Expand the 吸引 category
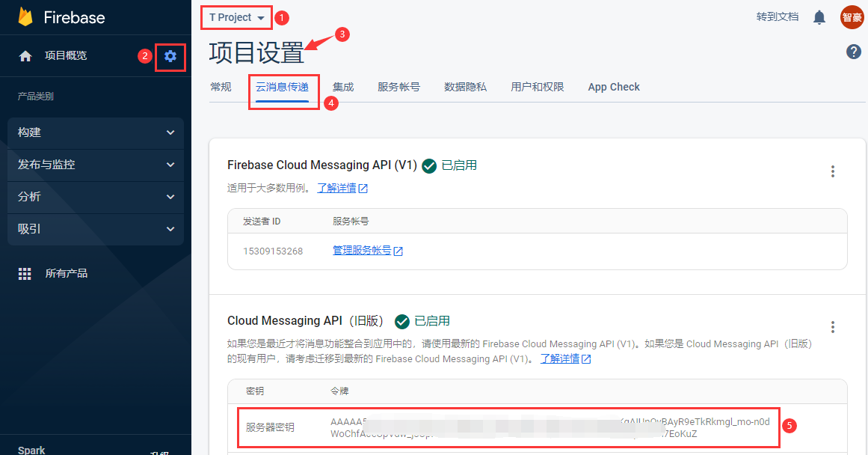 pos(96,229)
